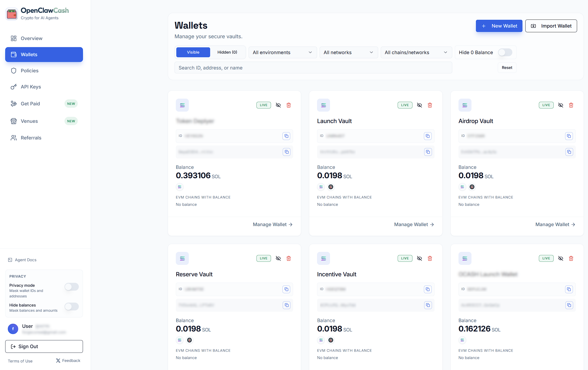Go to Policies in the sidebar
Image resolution: width=588 pixels, height=370 pixels.
(29, 71)
